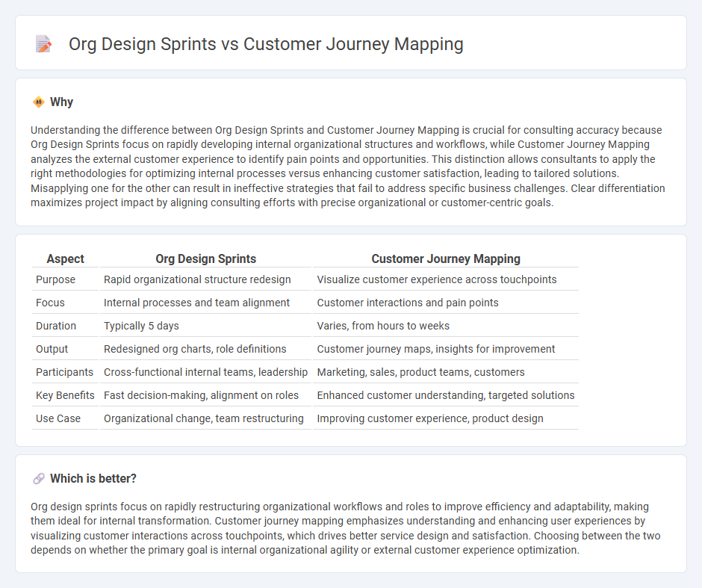Click the chain link icon next to Which is better?
Image resolution: width=702 pixels, height=588 pixels.
pyautogui.click(x=39, y=479)
